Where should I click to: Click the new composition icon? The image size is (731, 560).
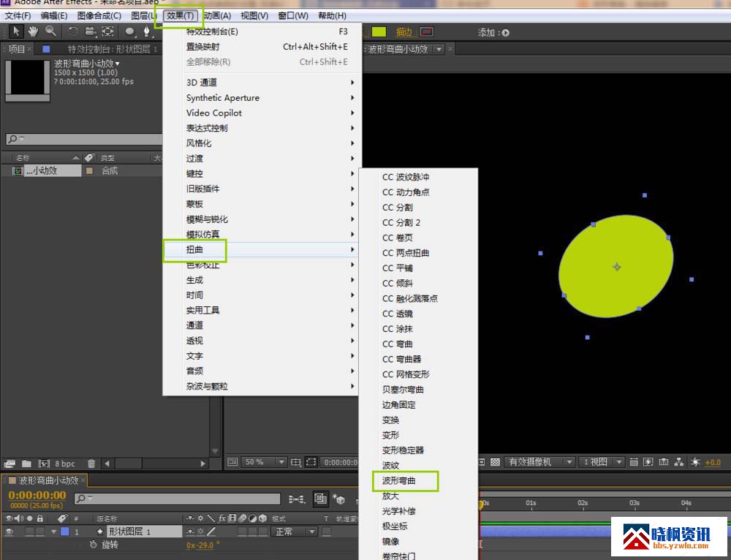pos(44,463)
